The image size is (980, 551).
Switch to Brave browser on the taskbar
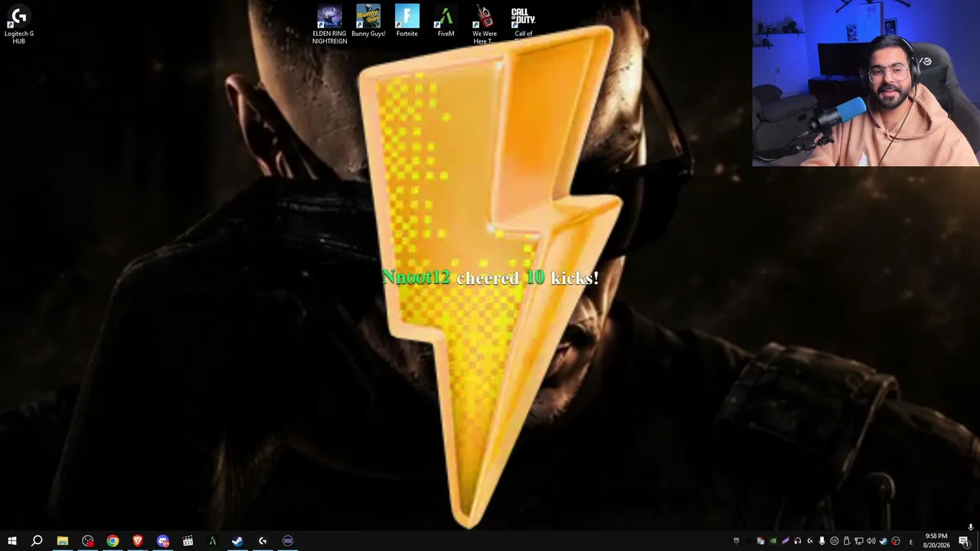pos(138,541)
